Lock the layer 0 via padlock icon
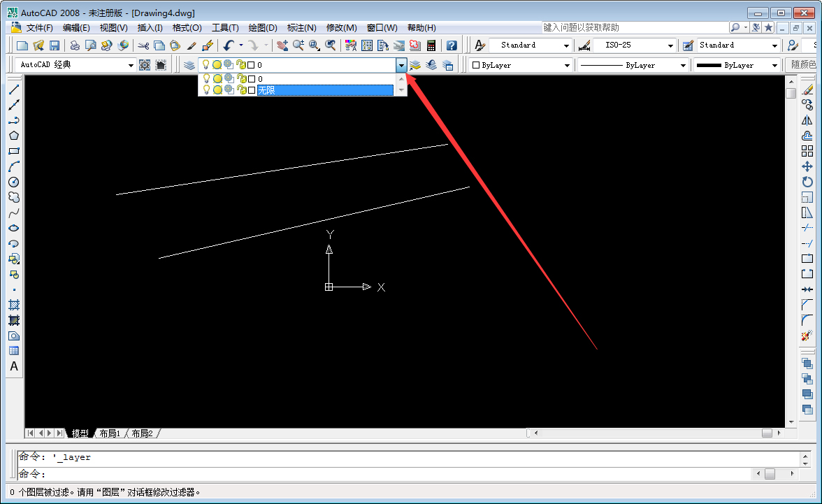The width and height of the screenshot is (822, 504). pyautogui.click(x=240, y=79)
